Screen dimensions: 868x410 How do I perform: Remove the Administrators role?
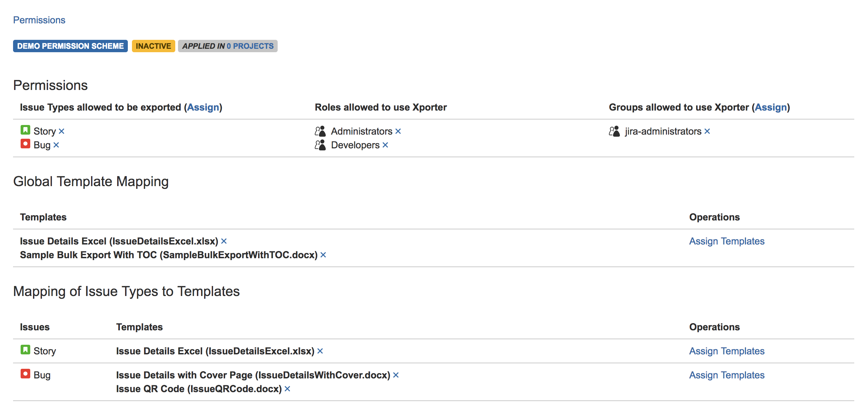(x=398, y=132)
